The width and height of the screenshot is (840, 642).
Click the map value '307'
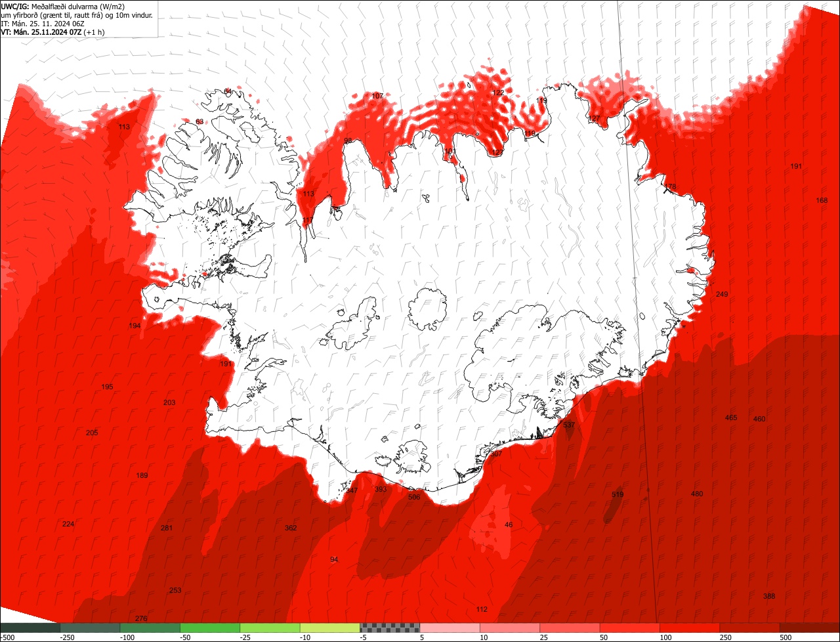(x=496, y=454)
